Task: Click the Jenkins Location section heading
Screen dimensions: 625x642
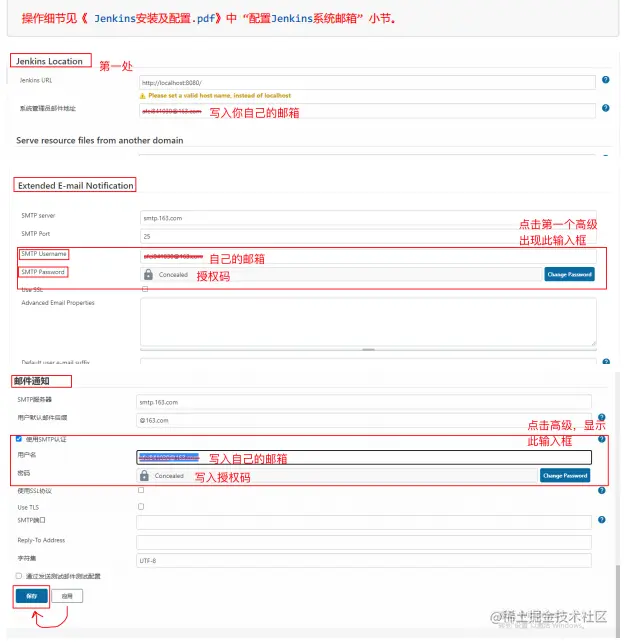Action: (49, 61)
